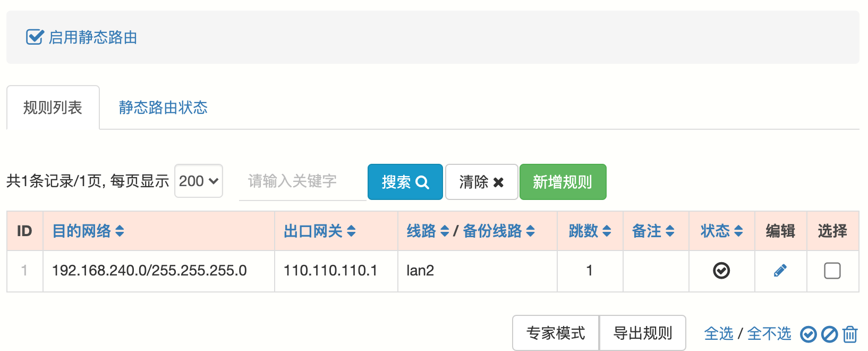Sort by 跳数 column arrows
This screenshot has width=868, height=351.
[x=607, y=231]
